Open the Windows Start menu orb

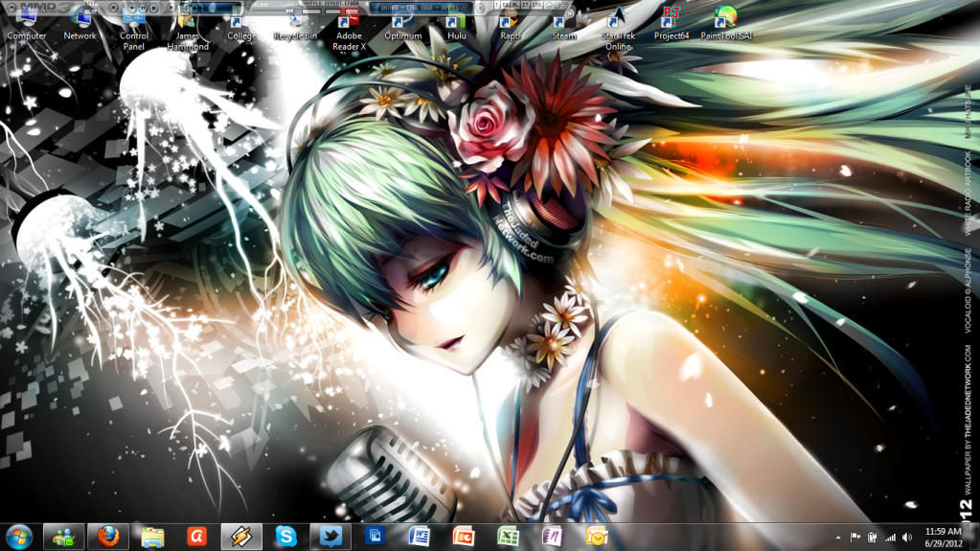(x=19, y=537)
